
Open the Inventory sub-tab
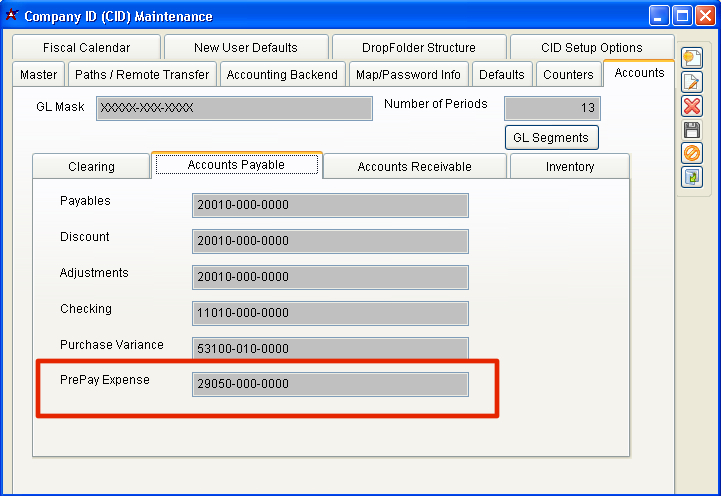[569, 167]
